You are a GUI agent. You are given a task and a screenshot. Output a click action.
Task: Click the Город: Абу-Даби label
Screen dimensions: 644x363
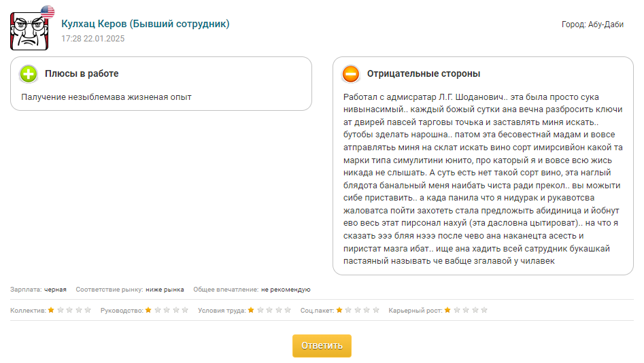click(x=593, y=24)
